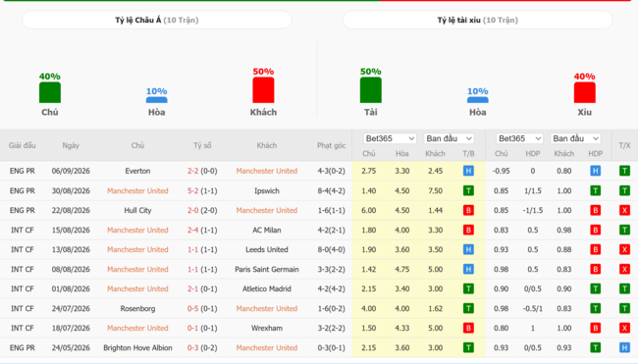Click HDP H badge in Everton row

coord(595,171)
